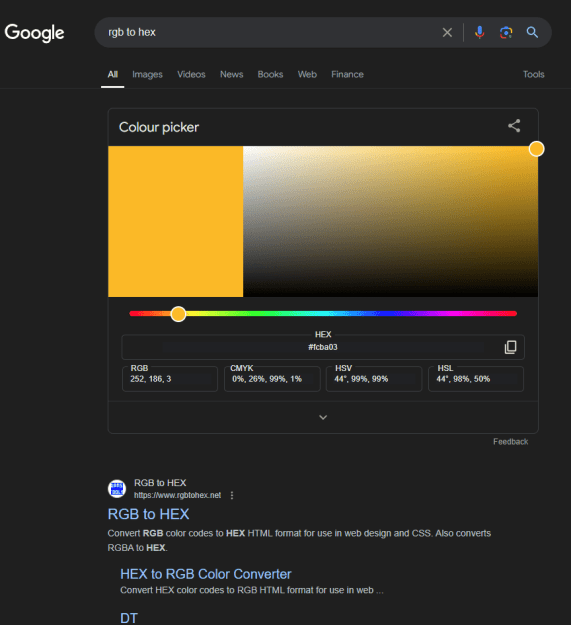
Task: Share the colour picker
Action: pos(514,126)
